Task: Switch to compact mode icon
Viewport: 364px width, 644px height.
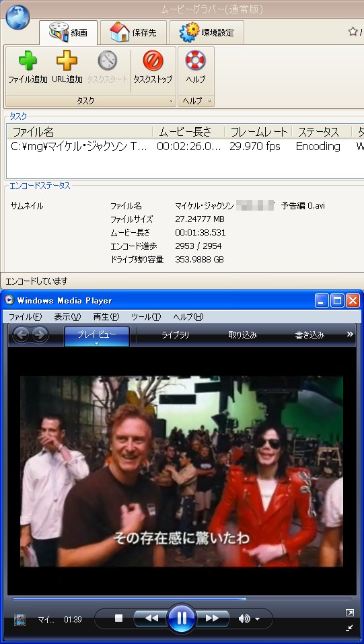Action: click(x=350, y=628)
